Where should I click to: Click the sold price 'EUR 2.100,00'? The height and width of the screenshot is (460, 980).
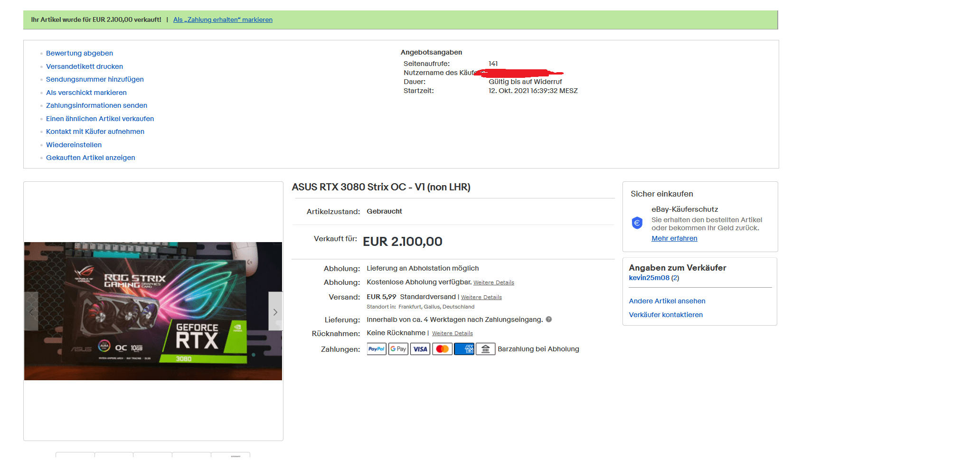[403, 242]
